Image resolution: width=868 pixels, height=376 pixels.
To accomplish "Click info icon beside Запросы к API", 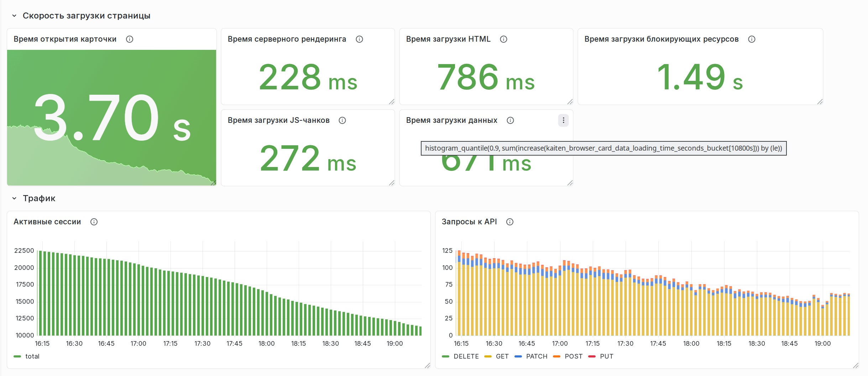I will tap(510, 222).
